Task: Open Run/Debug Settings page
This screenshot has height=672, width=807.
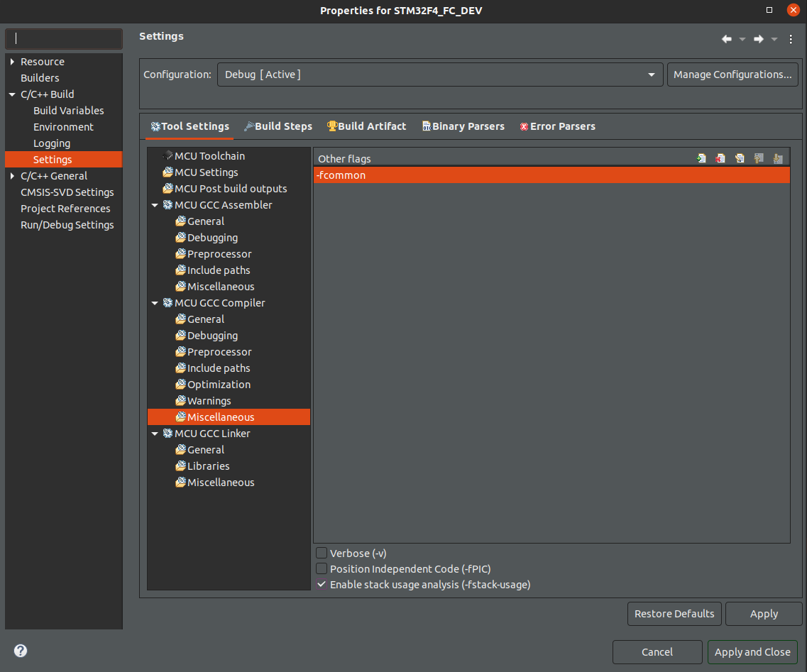Action: [x=67, y=225]
